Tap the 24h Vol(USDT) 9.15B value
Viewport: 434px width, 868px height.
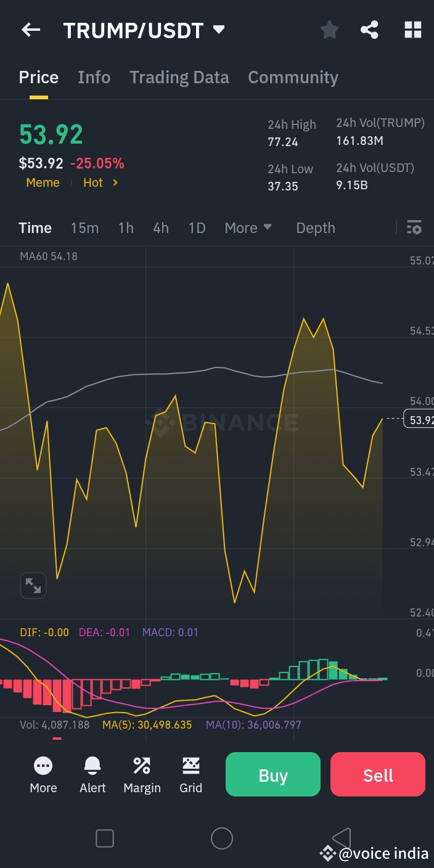click(352, 185)
